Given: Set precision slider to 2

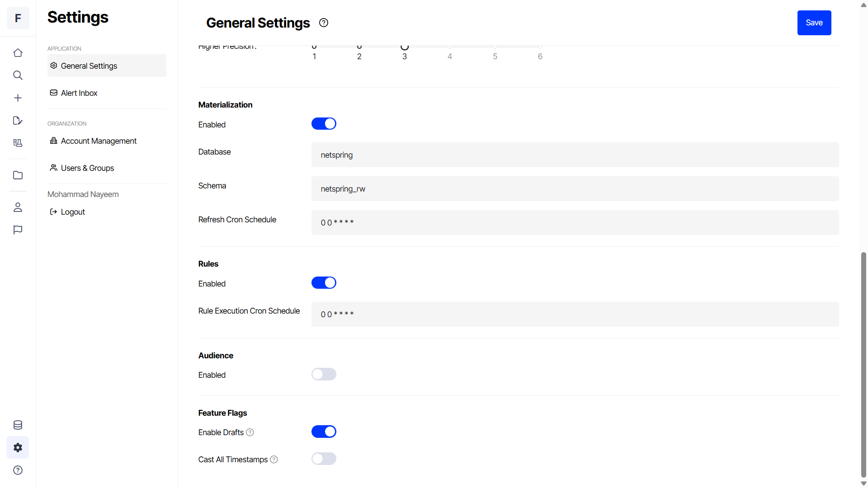Looking at the screenshot, I should click(x=359, y=46).
